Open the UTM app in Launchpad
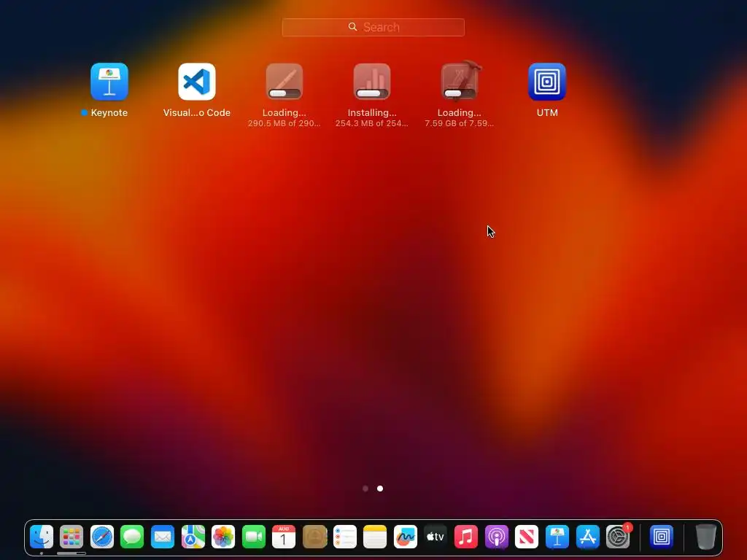The width and height of the screenshot is (747, 560). (x=547, y=82)
